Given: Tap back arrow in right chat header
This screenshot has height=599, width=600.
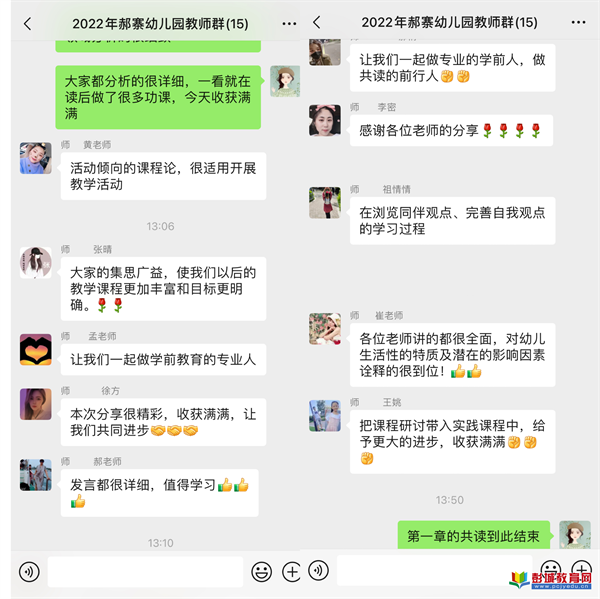Looking at the screenshot, I should (316, 22).
